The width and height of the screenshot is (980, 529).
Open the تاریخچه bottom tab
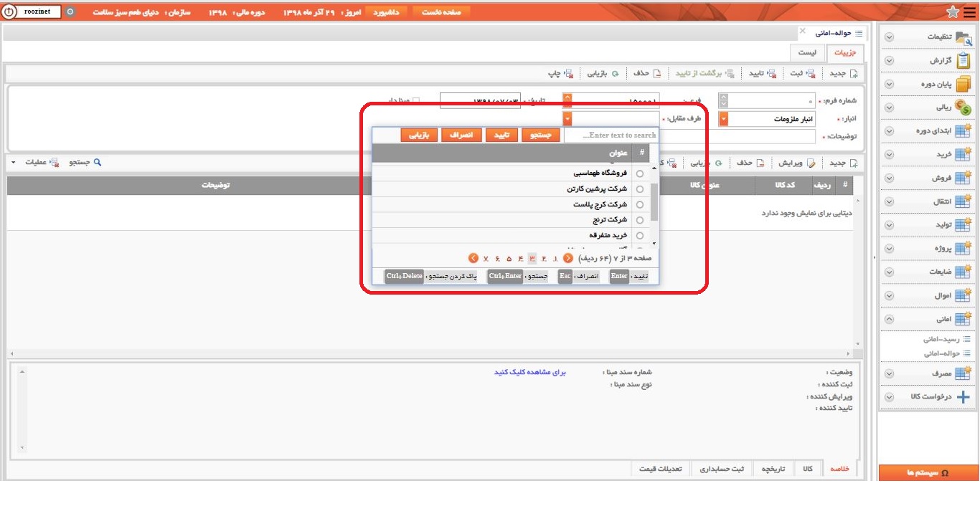tap(772, 469)
